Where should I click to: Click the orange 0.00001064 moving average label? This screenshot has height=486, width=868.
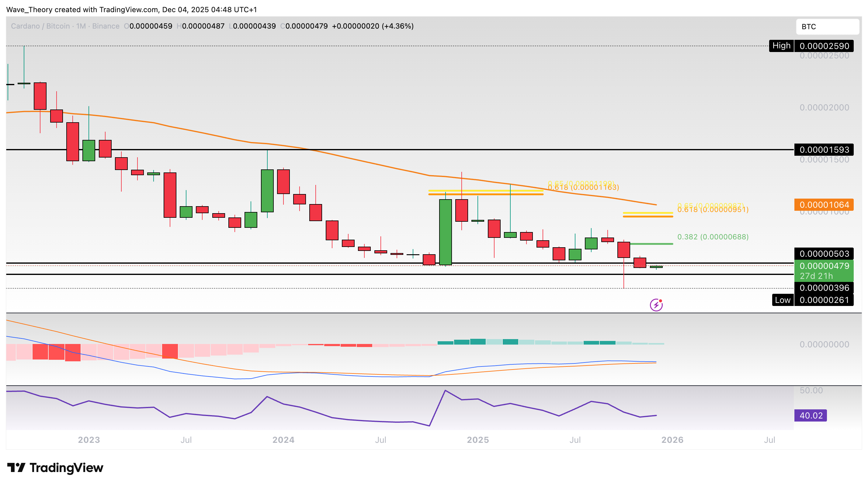824,205
